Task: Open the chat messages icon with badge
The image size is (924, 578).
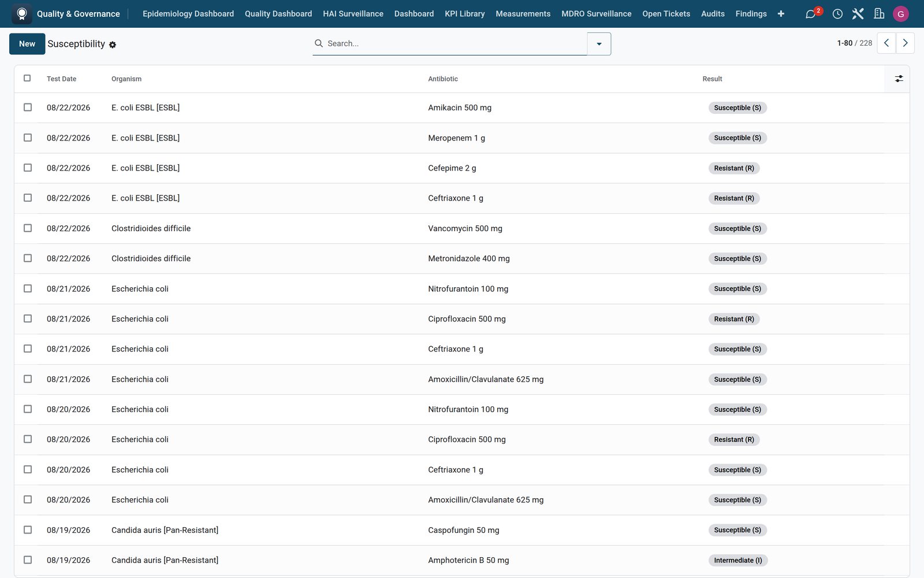Action: [812, 14]
